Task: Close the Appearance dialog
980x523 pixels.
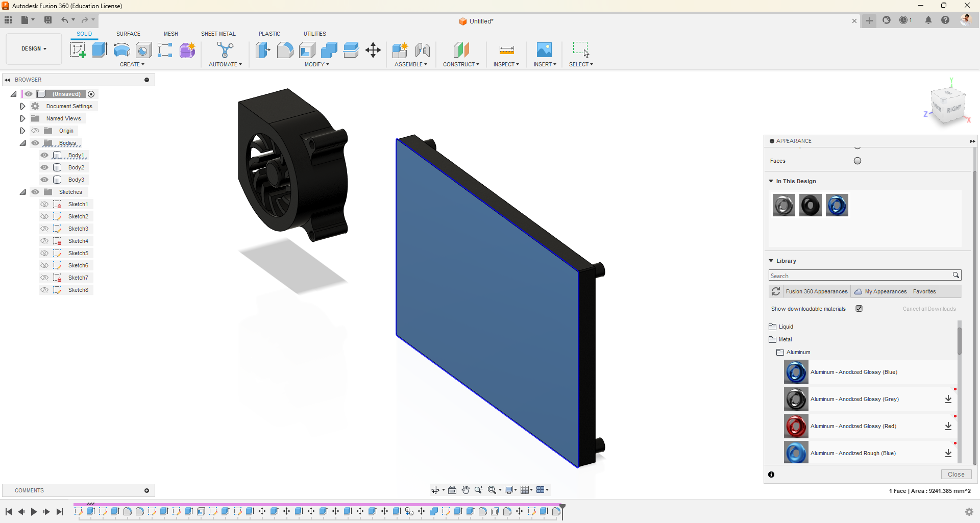Action: pyautogui.click(x=956, y=475)
